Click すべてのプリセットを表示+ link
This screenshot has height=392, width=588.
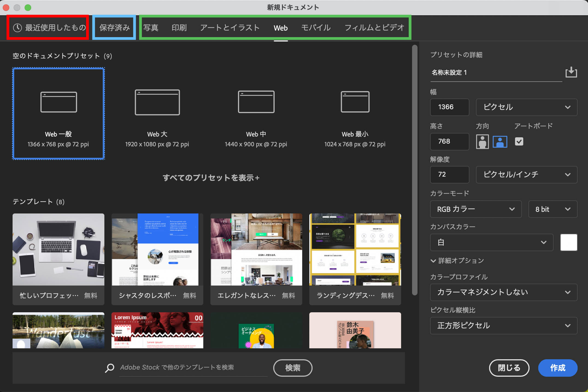211,178
